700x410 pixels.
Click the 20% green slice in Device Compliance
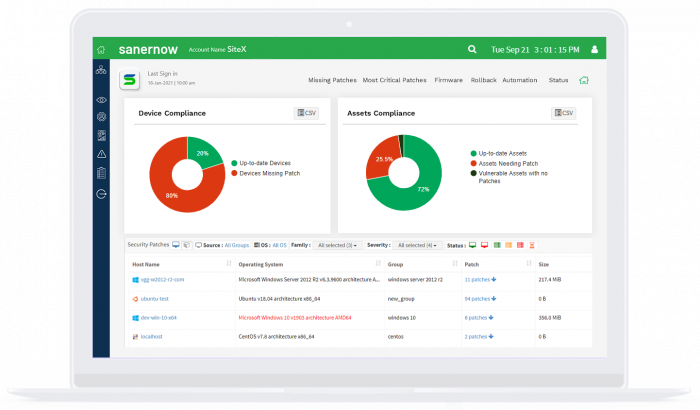point(202,153)
